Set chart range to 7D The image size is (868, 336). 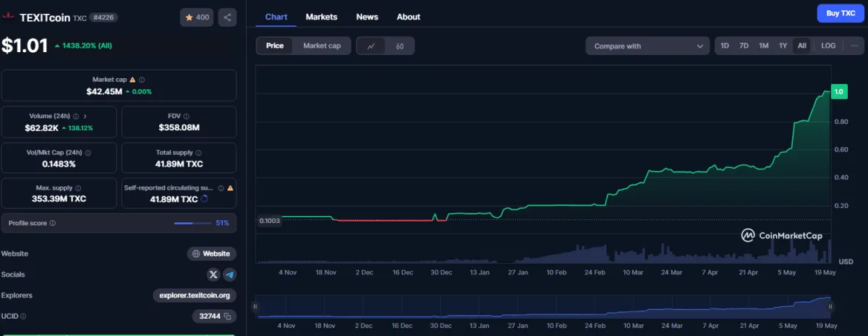pyautogui.click(x=744, y=46)
